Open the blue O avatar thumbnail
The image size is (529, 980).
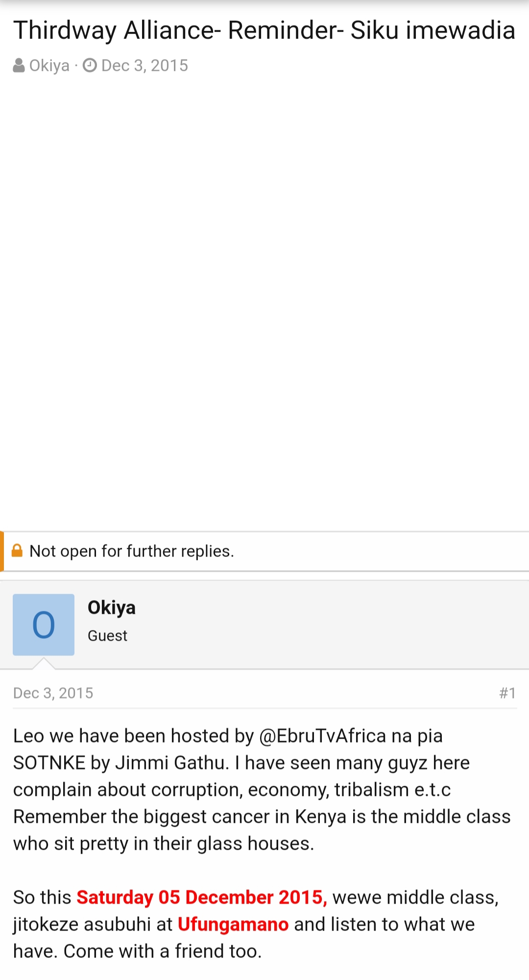coord(44,625)
